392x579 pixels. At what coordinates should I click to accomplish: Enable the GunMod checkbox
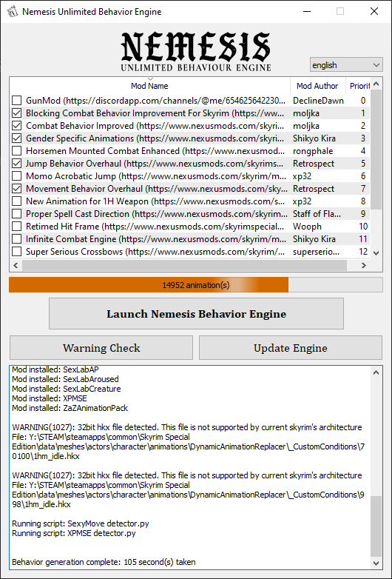pyautogui.click(x=16, y=101)
